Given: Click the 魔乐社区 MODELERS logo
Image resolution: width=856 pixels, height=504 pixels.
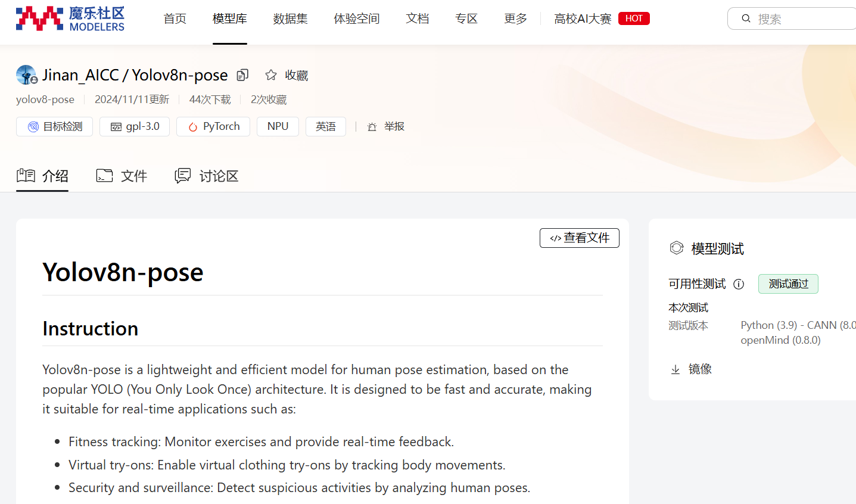Looking at the screenshot, I should click(69, 18).
